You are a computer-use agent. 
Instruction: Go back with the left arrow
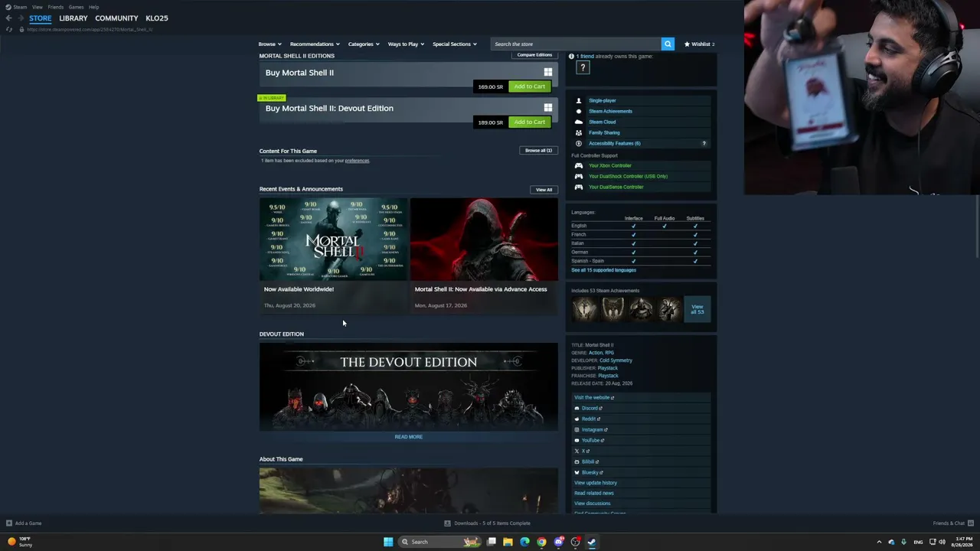[x=8, y=18]
